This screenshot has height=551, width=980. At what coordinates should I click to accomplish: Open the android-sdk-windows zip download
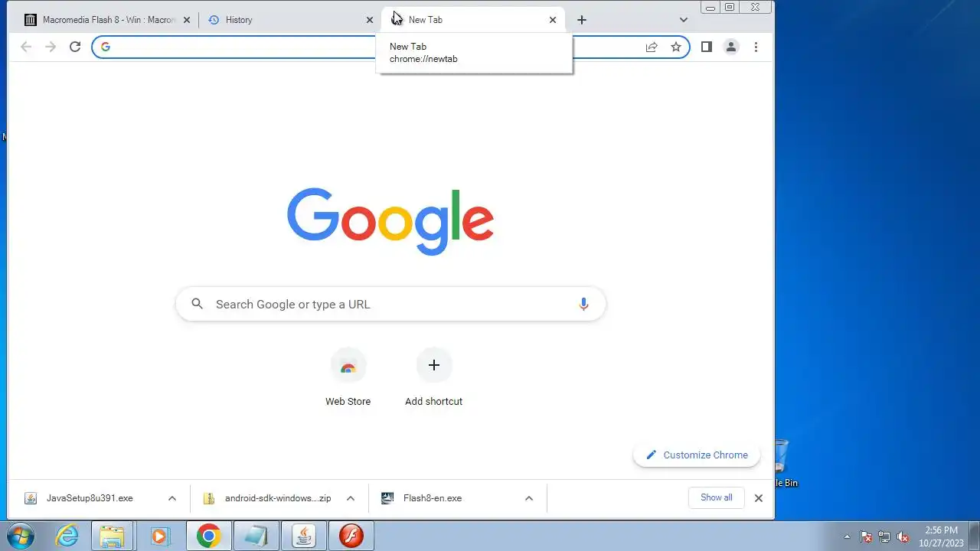click(x=278, y=498)
